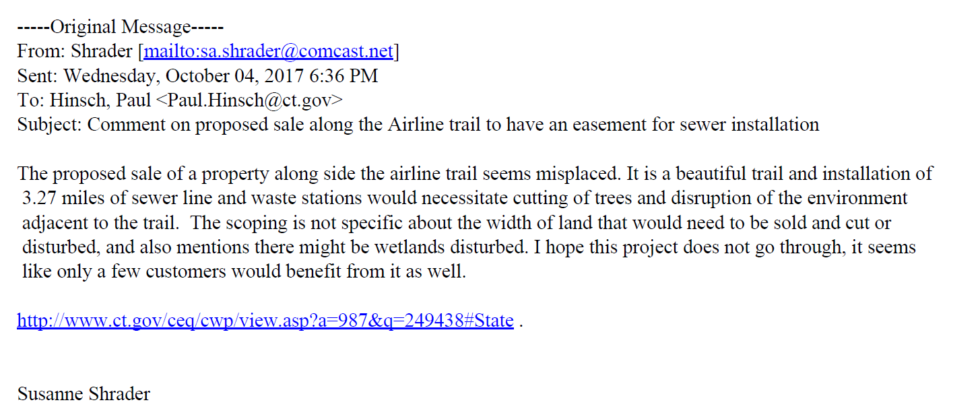Click recipient address Paul.Hinsch@ct.gov

click(255, 100)
